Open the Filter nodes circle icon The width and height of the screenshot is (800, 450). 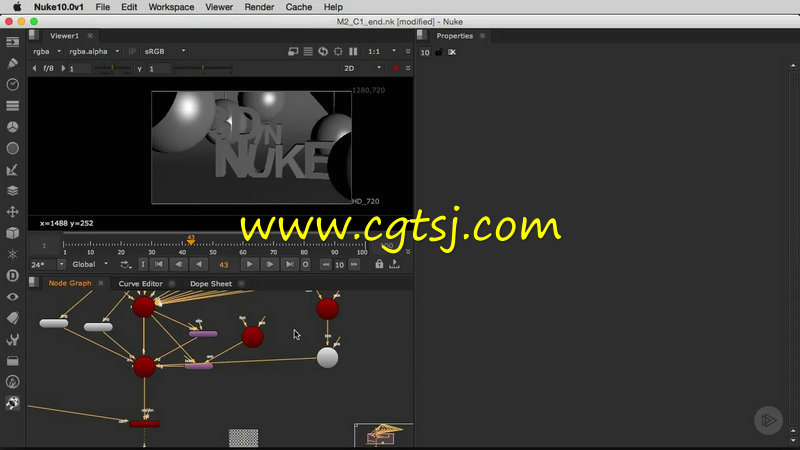[13, 148]
